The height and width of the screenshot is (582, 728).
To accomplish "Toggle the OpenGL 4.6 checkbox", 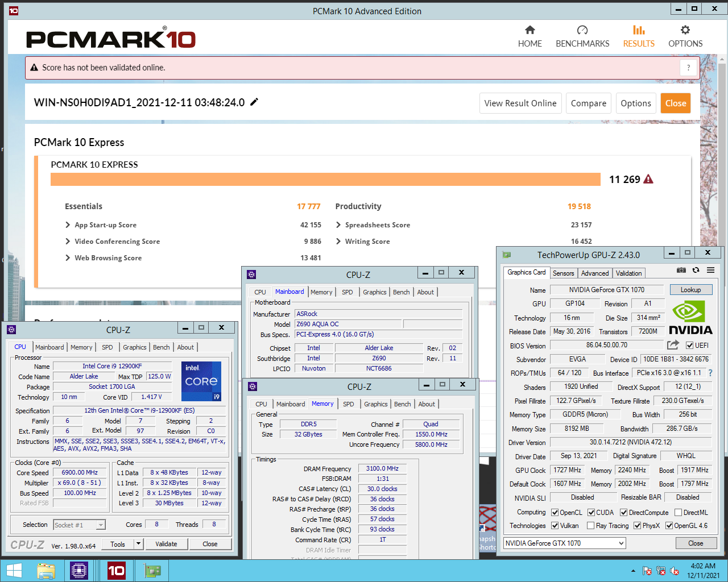I will 669,526.
